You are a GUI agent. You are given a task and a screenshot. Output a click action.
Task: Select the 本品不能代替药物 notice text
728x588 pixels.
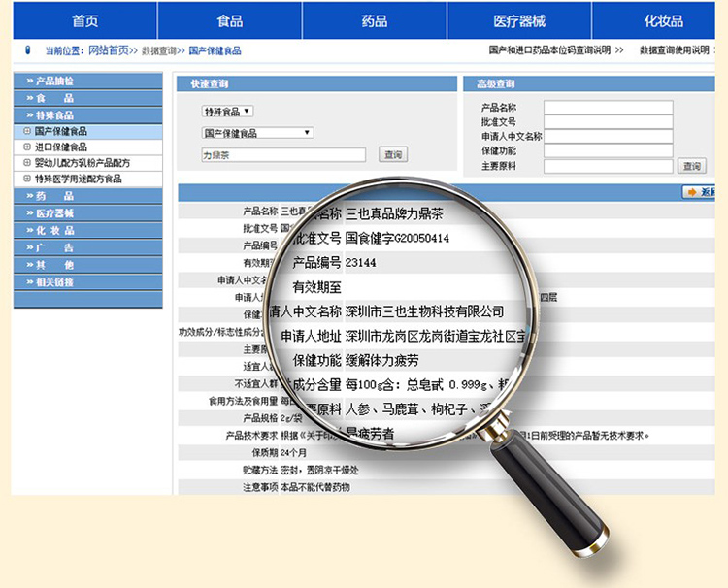pos(315,487)
